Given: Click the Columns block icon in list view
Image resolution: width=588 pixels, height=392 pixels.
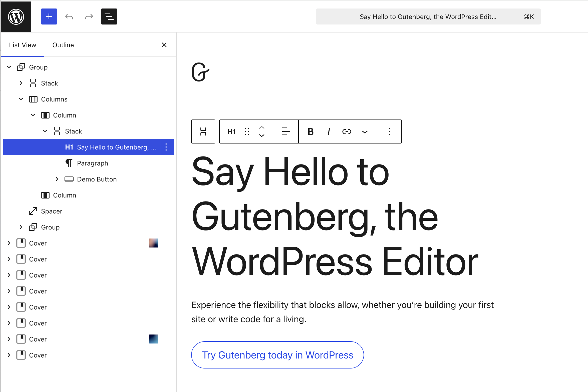Looking at the screenshot, I should pyautogui.click(x=33, y=99).
